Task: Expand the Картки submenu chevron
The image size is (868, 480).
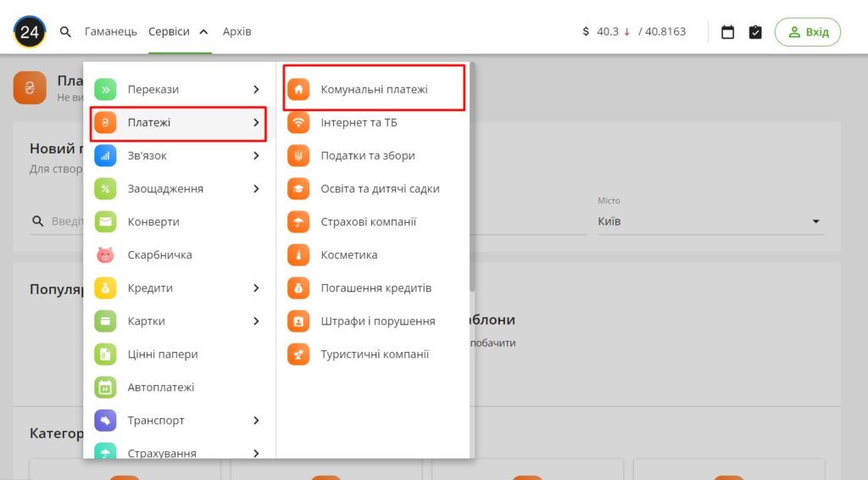Action: pyautogui.click(x=256, y=321)
